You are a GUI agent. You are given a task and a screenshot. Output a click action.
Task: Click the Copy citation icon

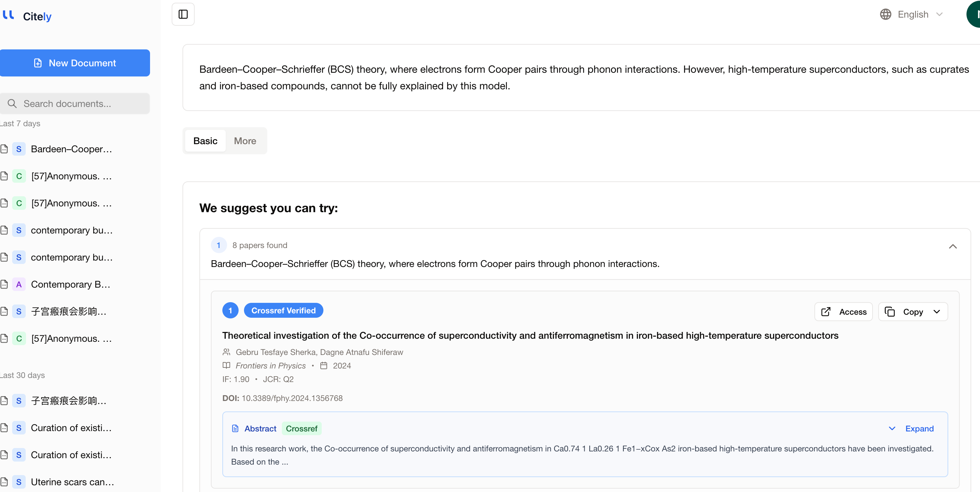889,312
